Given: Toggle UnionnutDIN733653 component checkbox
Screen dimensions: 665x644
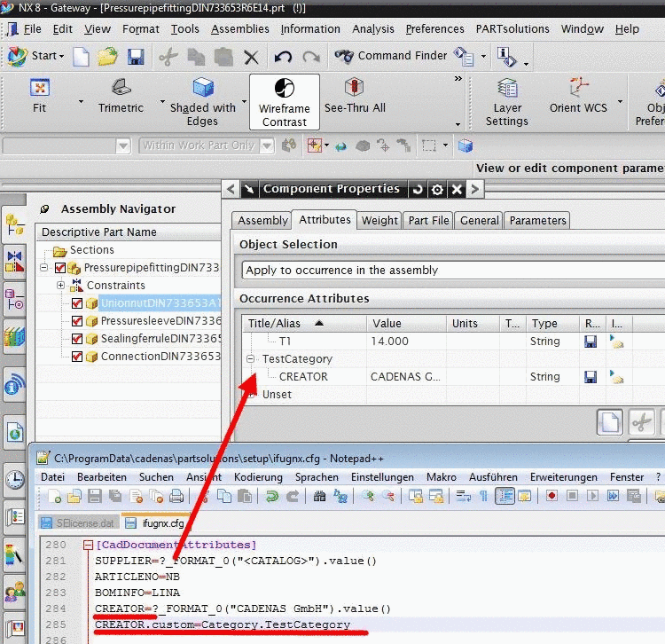Looking at the screenshot, I should [x=77, y=303].
